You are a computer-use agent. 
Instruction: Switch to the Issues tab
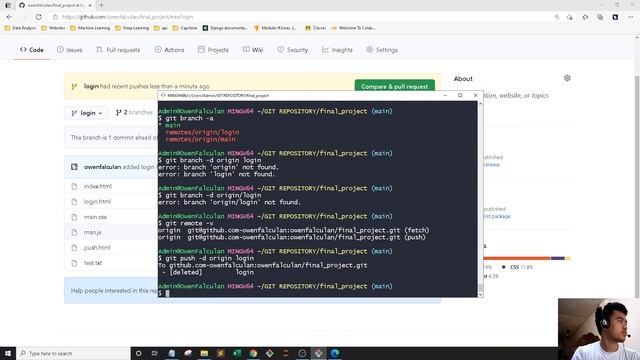[x=70, y=50]
